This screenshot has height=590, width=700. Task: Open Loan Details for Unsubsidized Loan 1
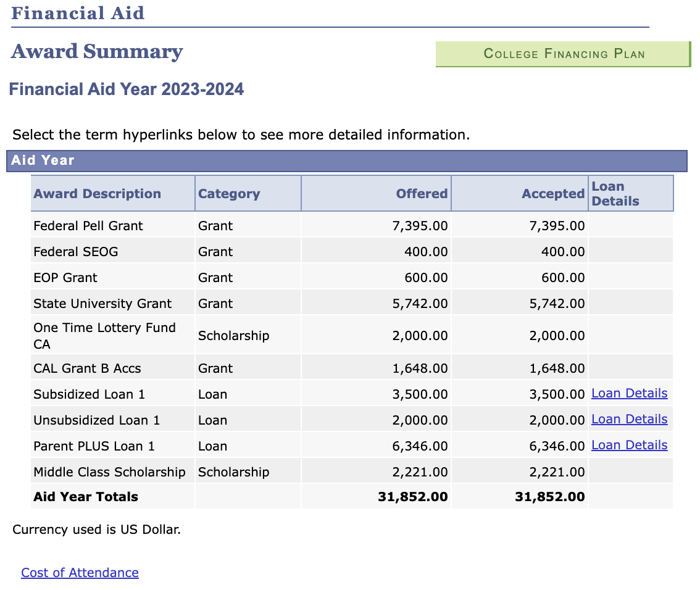pos(630,419)
